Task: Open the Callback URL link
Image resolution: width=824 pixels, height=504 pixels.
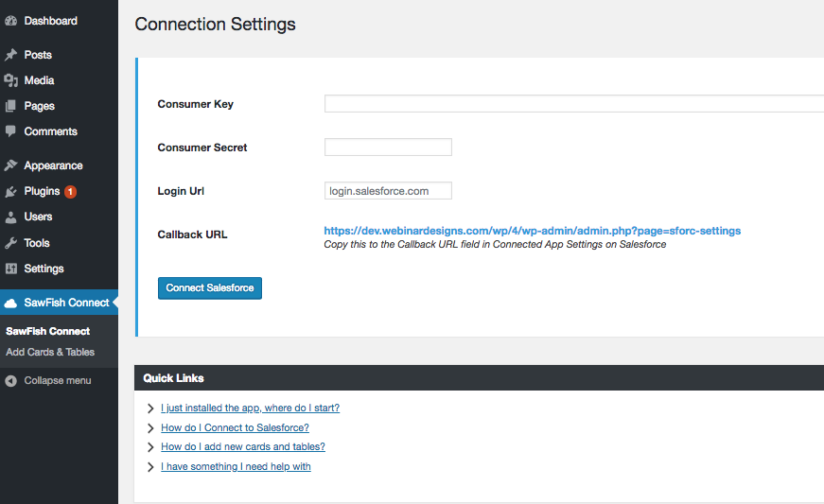Action: pyautogui.click(x=533, y=231)
